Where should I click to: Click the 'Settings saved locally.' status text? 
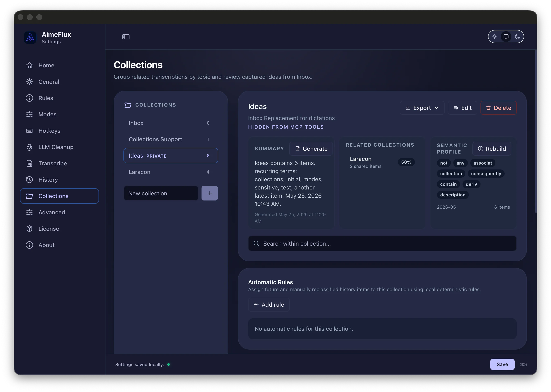(x=139, y=364)
